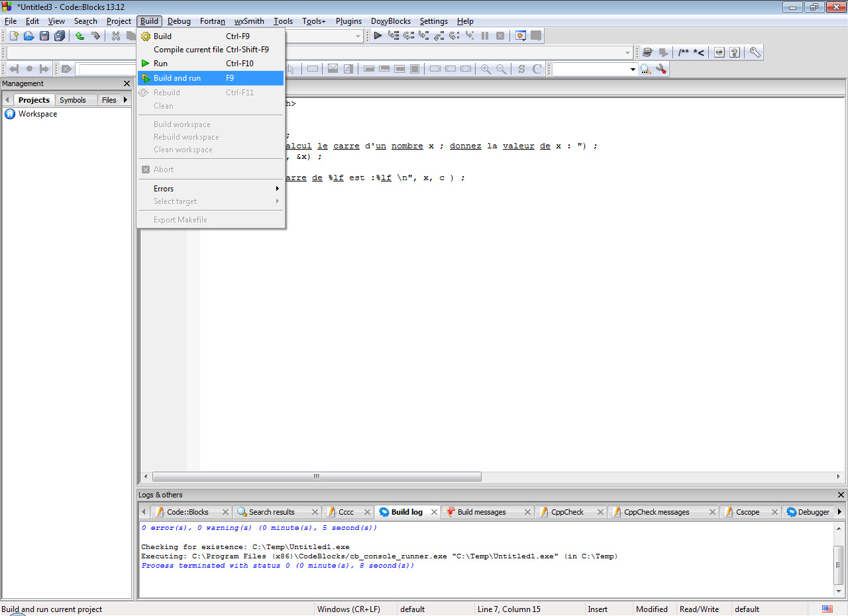Open the DoxyBlocks menu
The height and width of the screenshot is (616, 848).
click(390, 21)
